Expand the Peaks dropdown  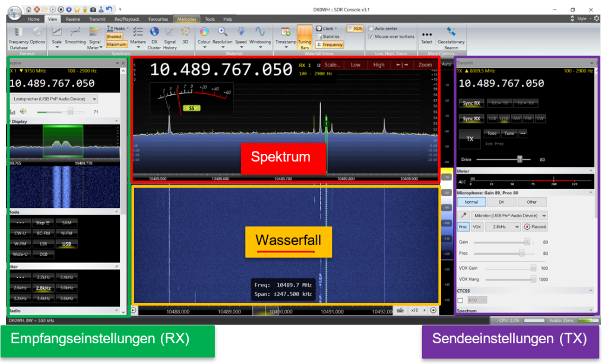118,29
